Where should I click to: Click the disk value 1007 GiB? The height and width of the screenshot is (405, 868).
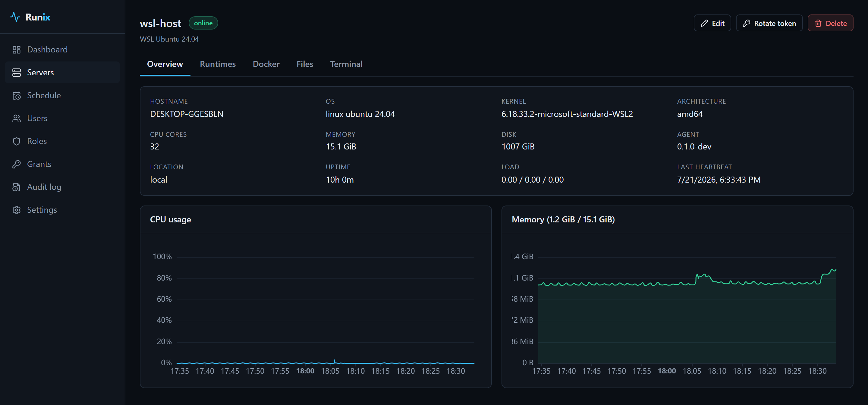pyautogui.click(x=518, y=147)
